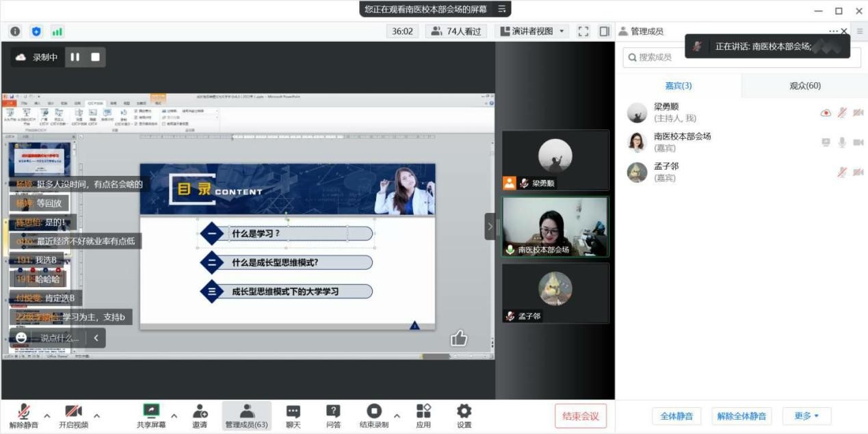Pause the cloud recording

(75, 58)
